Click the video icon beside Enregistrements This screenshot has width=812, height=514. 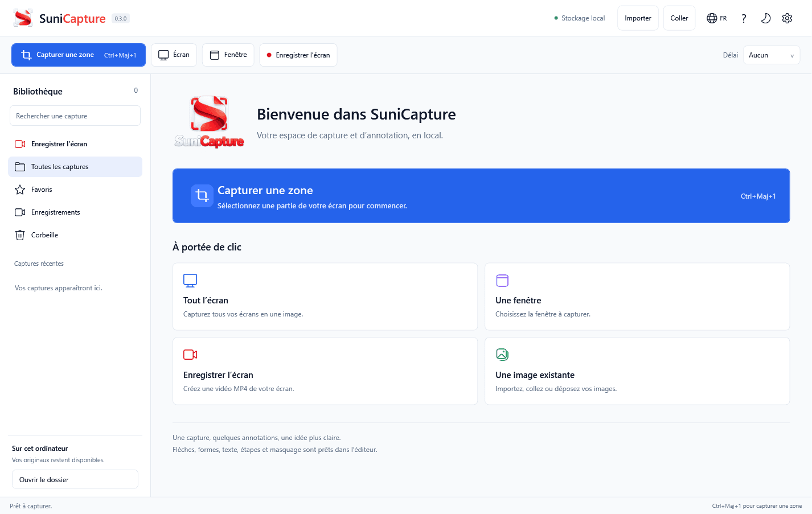[20, 212]
